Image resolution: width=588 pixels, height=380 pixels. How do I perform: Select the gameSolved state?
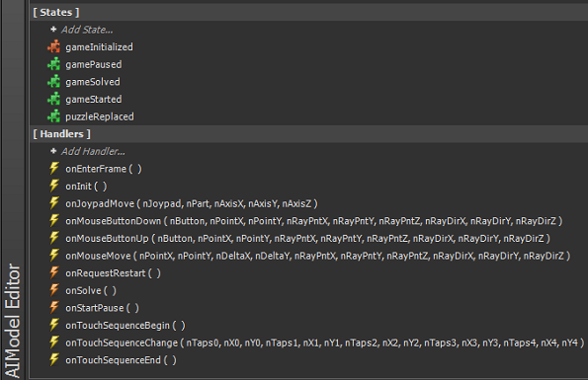[x=93, y=82]
